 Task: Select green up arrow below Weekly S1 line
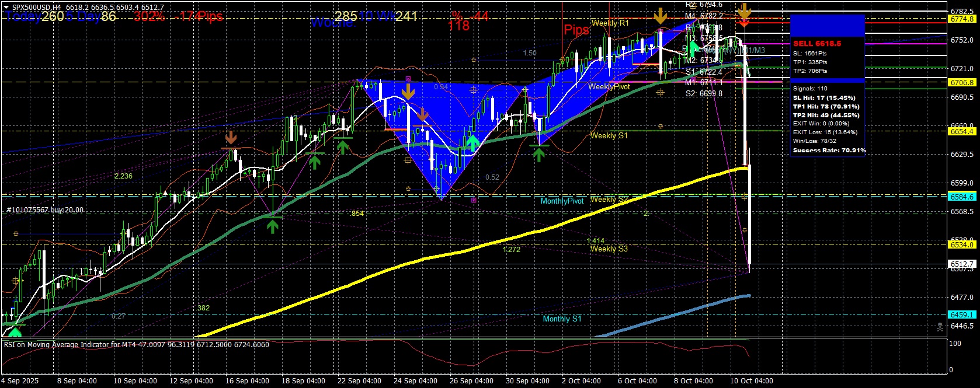point(538,153)
